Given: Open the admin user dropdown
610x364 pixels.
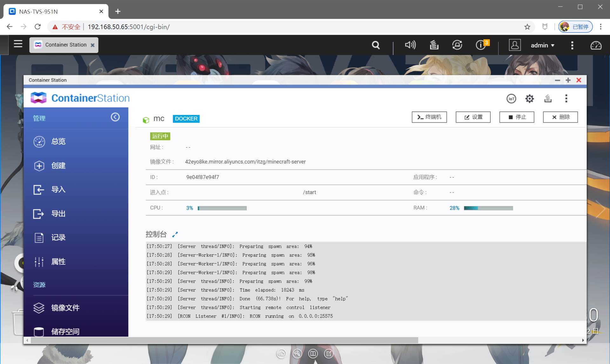Looking at the screenshot, I should [x=542, y=45].
